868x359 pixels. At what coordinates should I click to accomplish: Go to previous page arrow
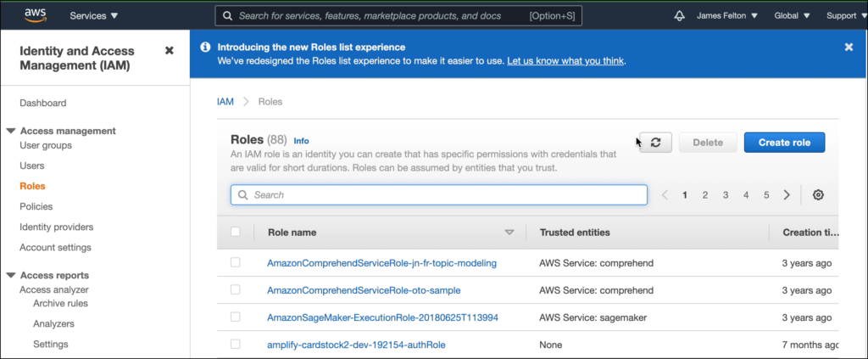(665, 195)
